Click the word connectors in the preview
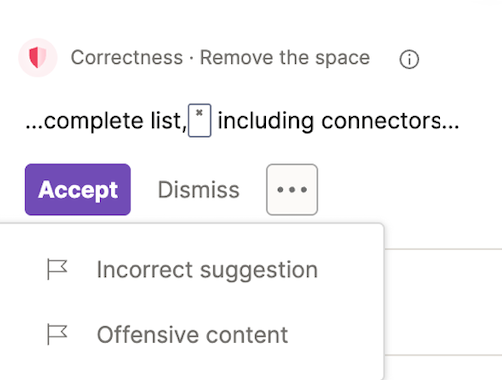Image resolution: width=502 pixels, height=380 pixels. pos(381,121)
